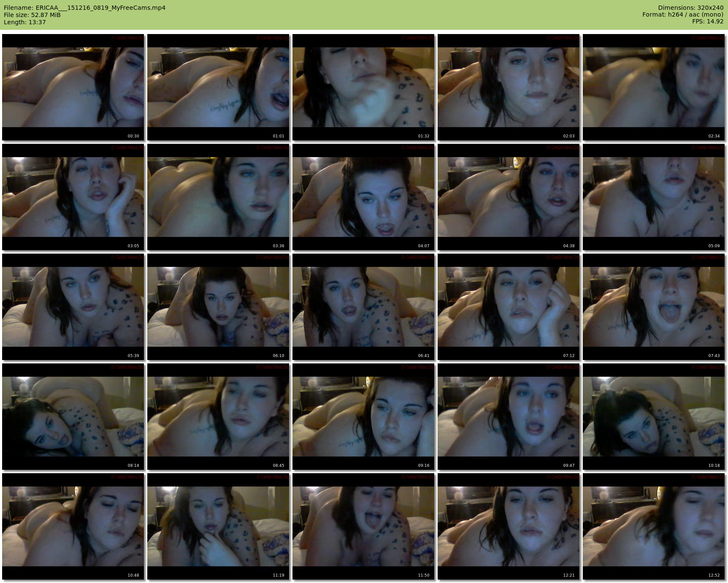Viewport: 728px width, 583px height.
Task: Choose the thumbnail at 02:34
Action: point(654,87)
